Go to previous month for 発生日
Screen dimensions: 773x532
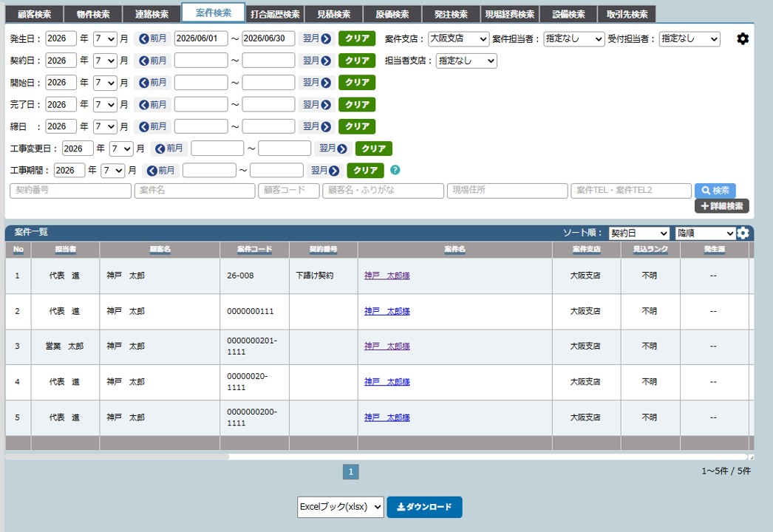[153, 38]
